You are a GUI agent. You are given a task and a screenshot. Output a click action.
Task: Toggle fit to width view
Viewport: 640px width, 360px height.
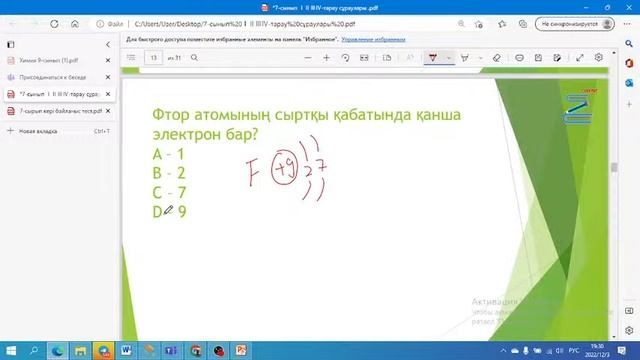[364, 58]
